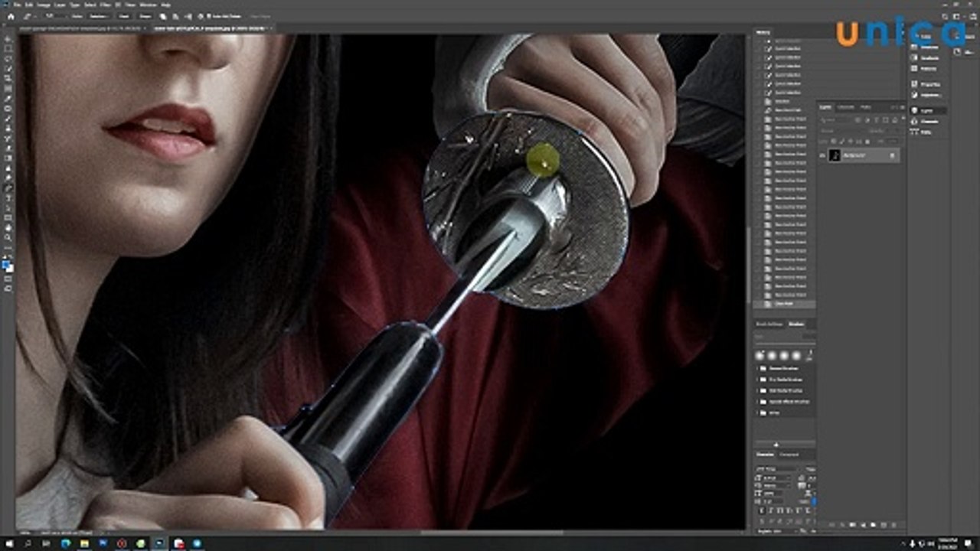Screen dimensions: 980x551
Task: Select the Eraser tool
Action: (x=8, y=148)
